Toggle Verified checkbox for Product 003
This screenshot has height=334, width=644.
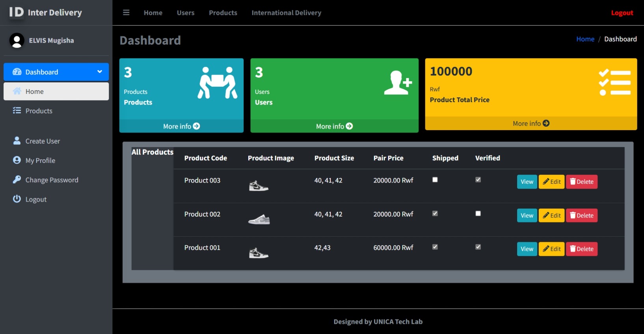478,179
